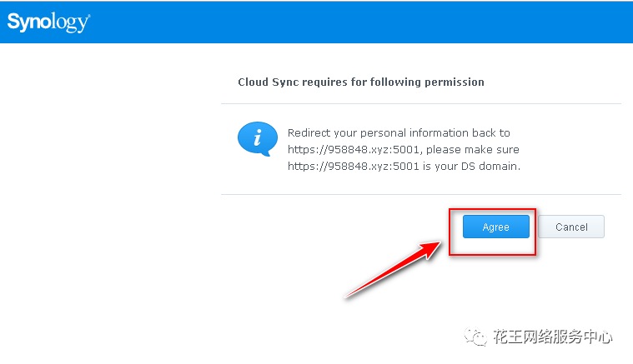
Task: Click second https://958848.xyz:5001 URL text
Action: pos(354,166)
